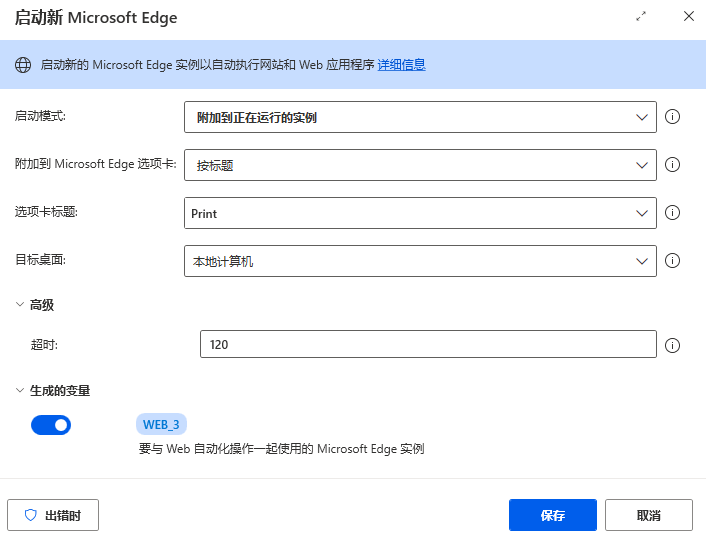Click the info icon beside 超时
The width and height of the screenshot is (706, 540).
click(672, 345)
